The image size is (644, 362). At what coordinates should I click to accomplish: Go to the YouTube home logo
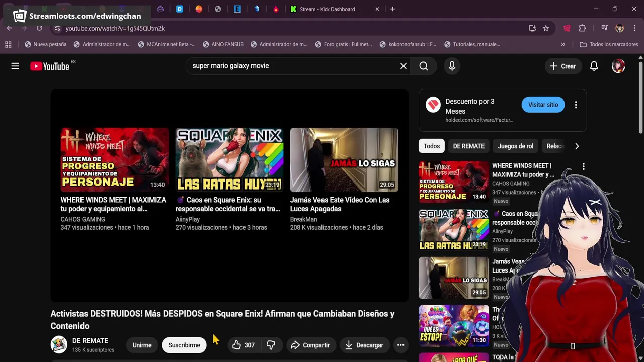49,66
